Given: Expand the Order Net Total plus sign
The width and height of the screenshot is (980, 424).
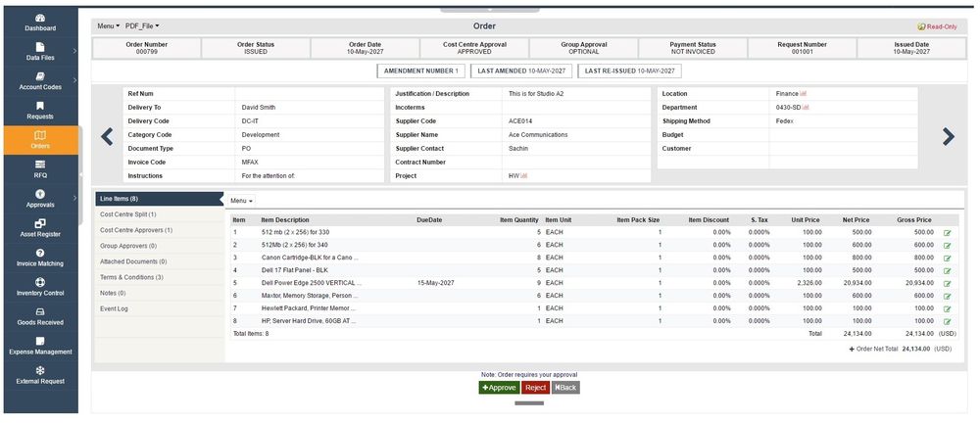Looking at the screenshot, I should coord(853,348).
